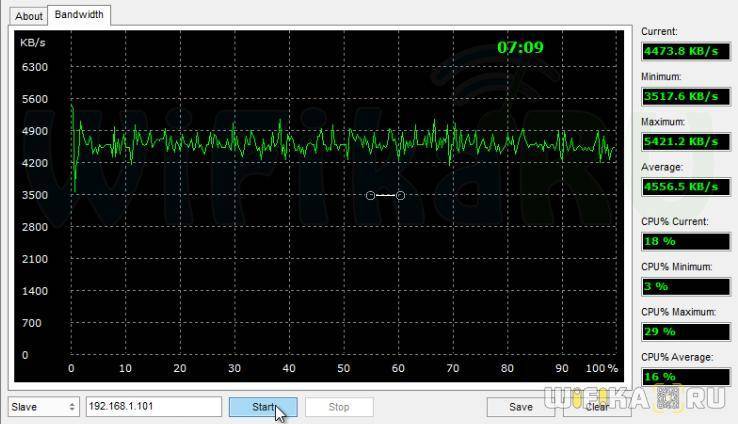This screenshot has height=424, width=738.
Task: Open the Slave mode dropdown
Action: pyautogui.click(x=44, y=407)
